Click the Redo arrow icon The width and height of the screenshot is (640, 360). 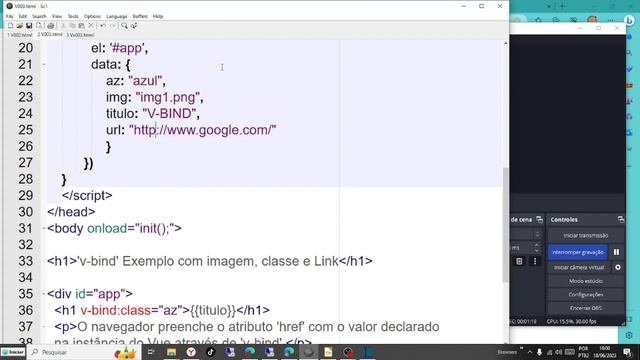point(113,26)
